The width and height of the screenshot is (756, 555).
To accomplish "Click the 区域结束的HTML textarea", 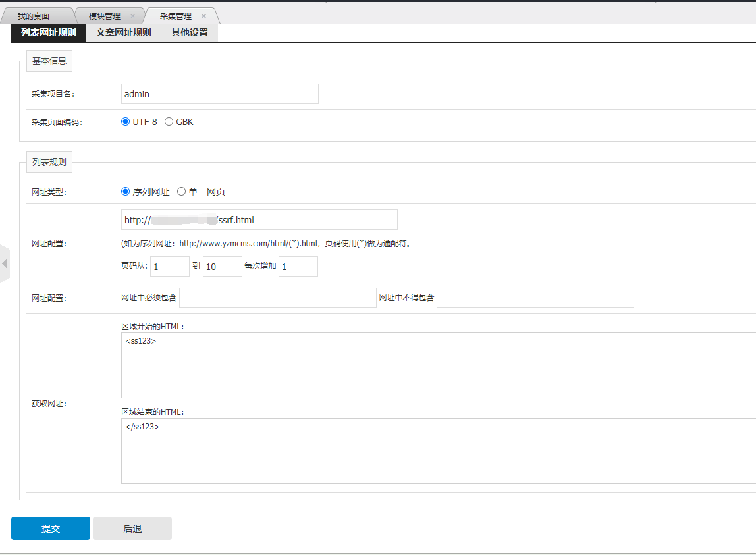I will pos(438,451).
